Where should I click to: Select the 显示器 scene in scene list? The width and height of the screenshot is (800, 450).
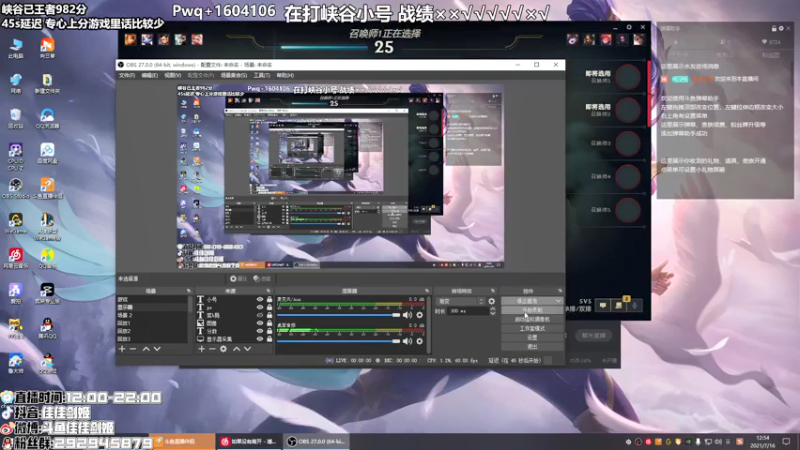pyautogui.click(x=152, y=308)
